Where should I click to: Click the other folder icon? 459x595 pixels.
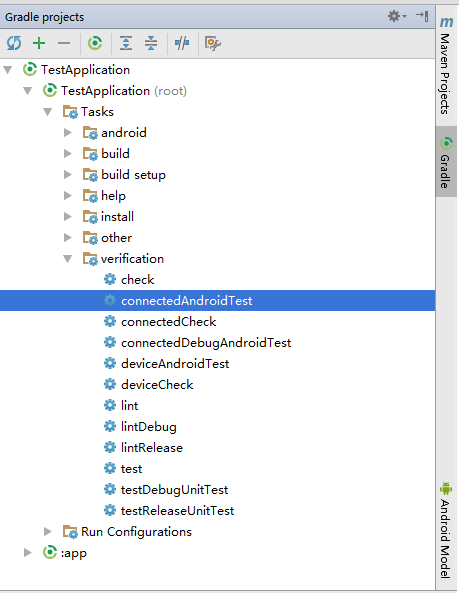[90, 238]
